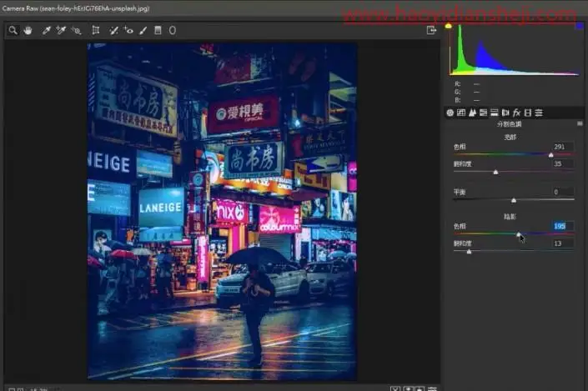The height and width of the screenshot is (391, 588).
Task: Click the B: readout label
Action: click(458, 100)
